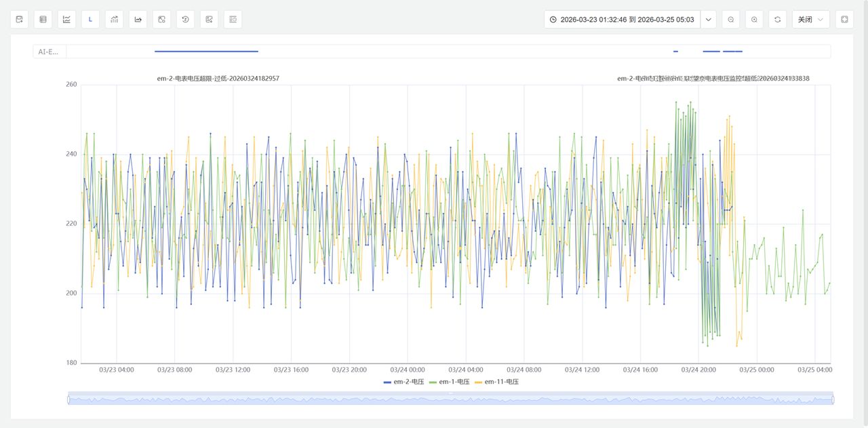Click the AI-E... event row label
The height and width of the screenshot is (428, 868).
coord(49,52)
